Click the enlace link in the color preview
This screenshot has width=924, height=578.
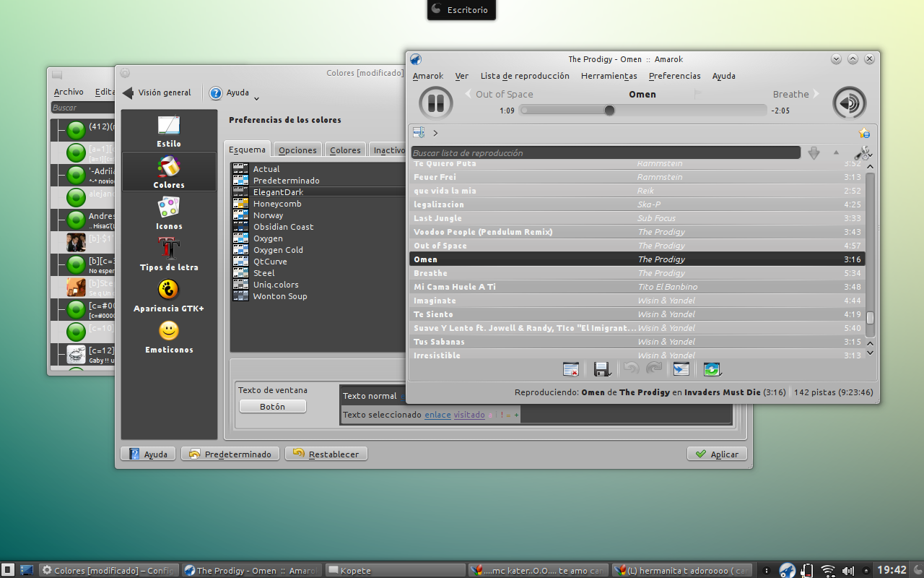pyautogui.click(x=437, y=415)
